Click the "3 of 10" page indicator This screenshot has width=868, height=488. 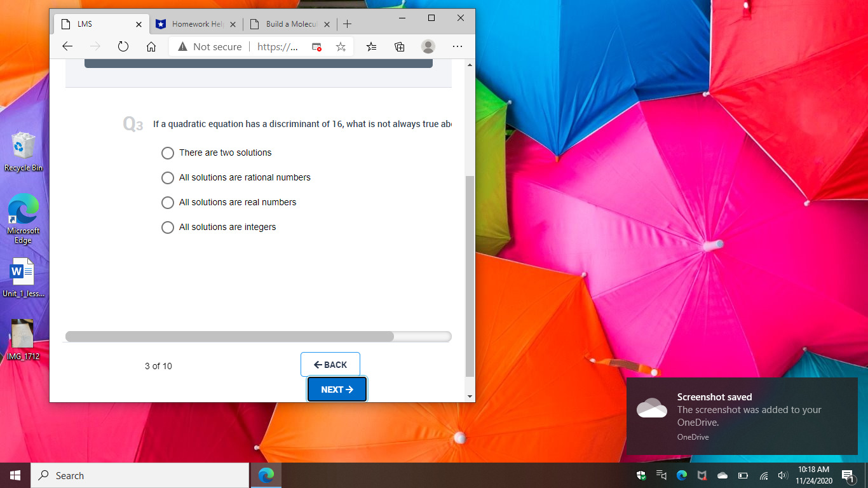158,366
